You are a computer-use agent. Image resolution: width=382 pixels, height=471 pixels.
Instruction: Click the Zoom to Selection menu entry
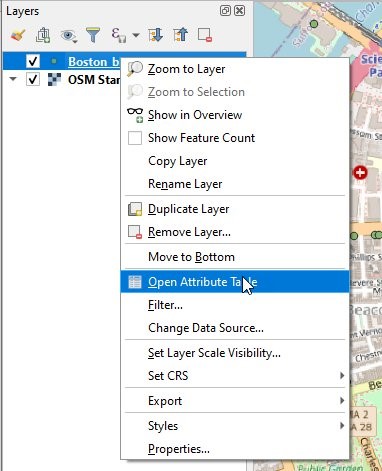[x=235, y=92]
